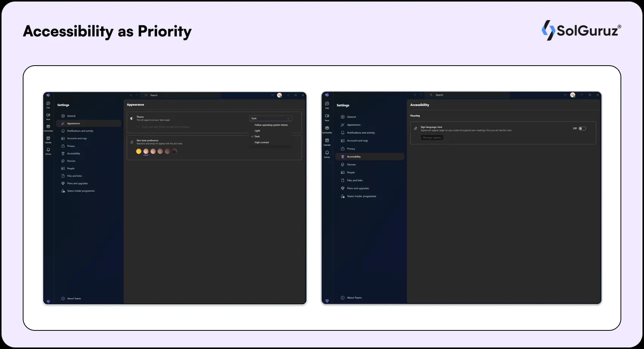Open the profile avatar in the Accessibility window

[573, 95]
